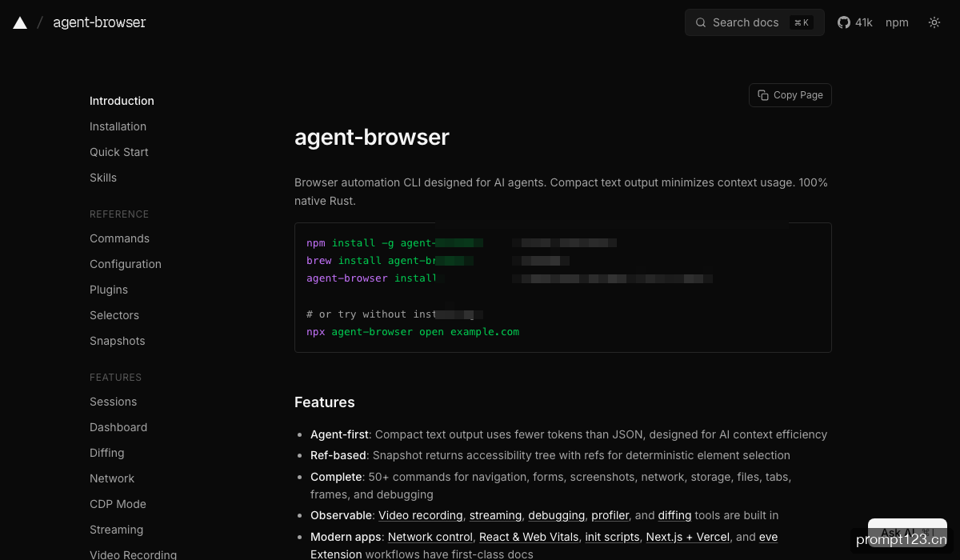Open Snapshots sidebar item

(x=118, y=341)
